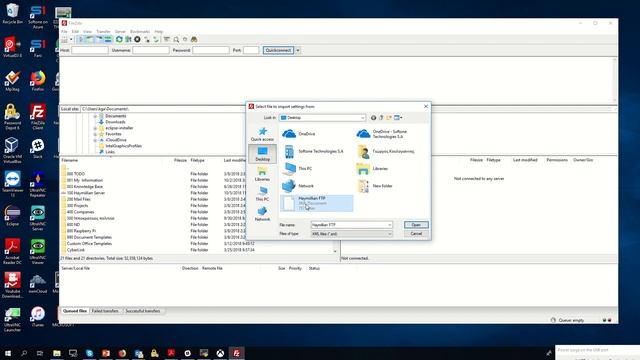This screenshot has width=640, height=360.
Task: Expand the Documents tree node
Action: [95, 116]
